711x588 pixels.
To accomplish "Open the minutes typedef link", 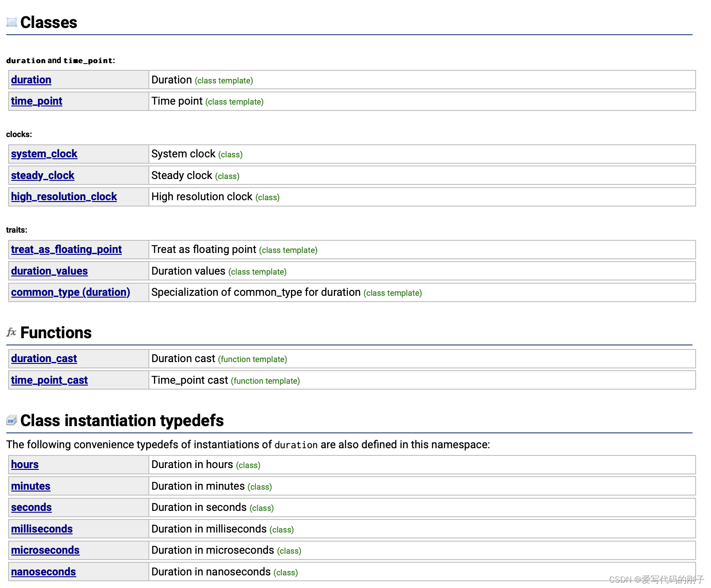I will point(31,486).
